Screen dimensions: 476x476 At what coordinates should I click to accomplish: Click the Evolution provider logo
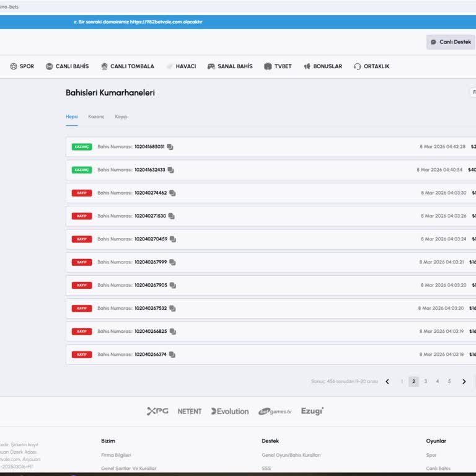pos(229,411)
